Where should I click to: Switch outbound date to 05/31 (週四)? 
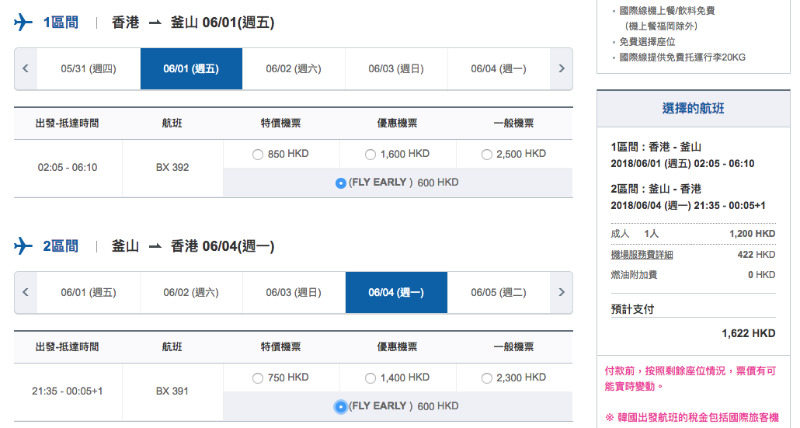pyautogui.click(x=89, y=68)
